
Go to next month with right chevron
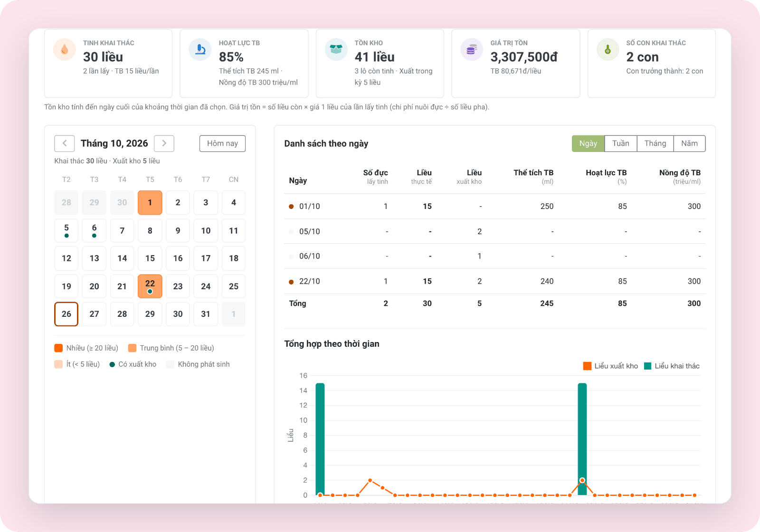[164, 143]
